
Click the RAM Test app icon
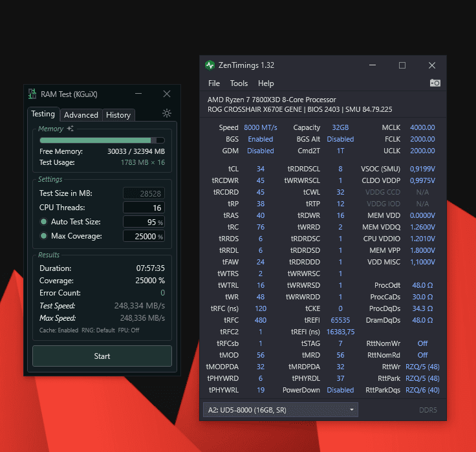coord(32,94)
